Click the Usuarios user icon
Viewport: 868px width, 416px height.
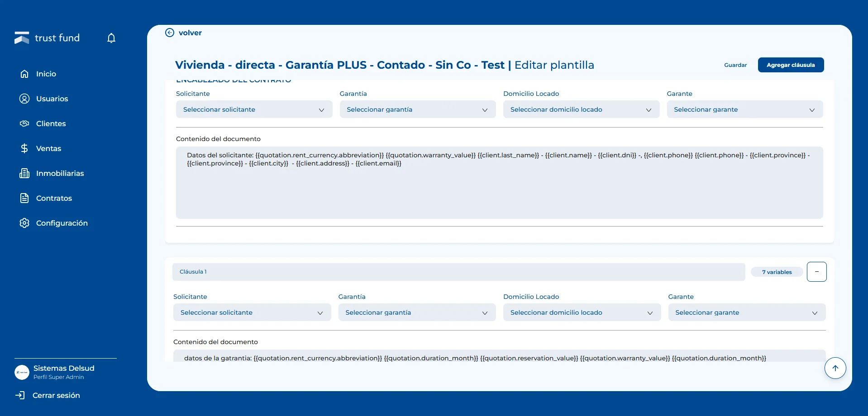(24, 99)
